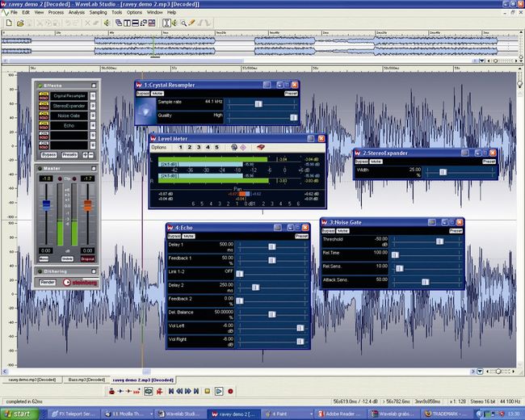
Task: Select the Echo effect slot
Action: click(67, 126)
